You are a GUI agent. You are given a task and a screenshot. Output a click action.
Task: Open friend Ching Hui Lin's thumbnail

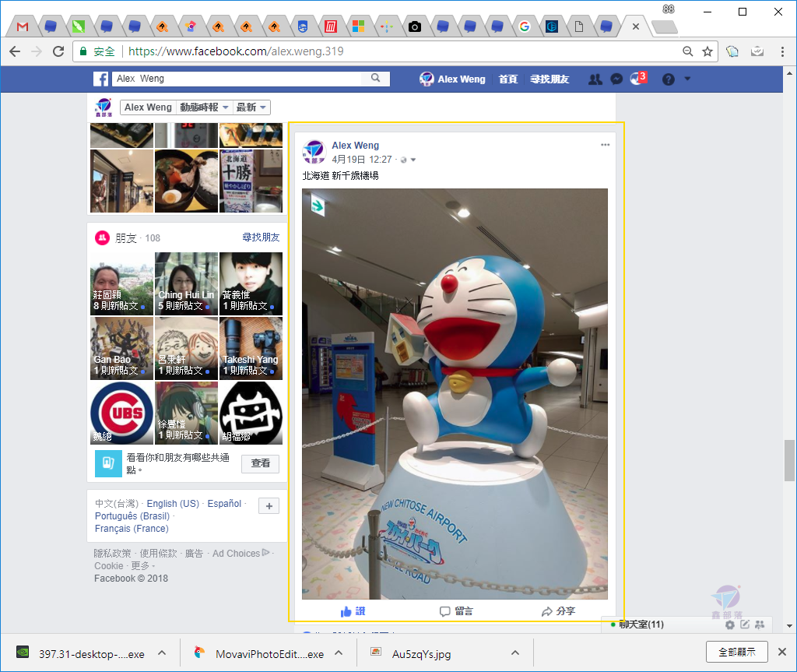(187, 284)
